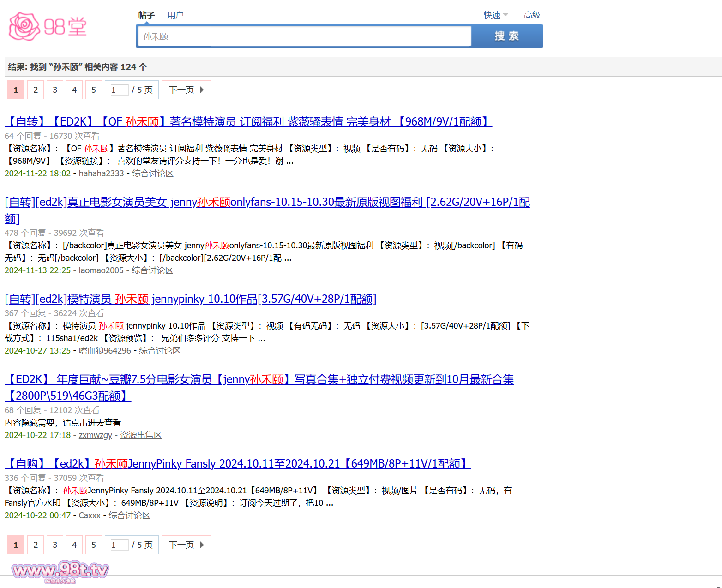Open 综合讨论区 link under Caxxx post
This screenshot has width=722, height=588.
pyautogui.click(x=129, y=516)
